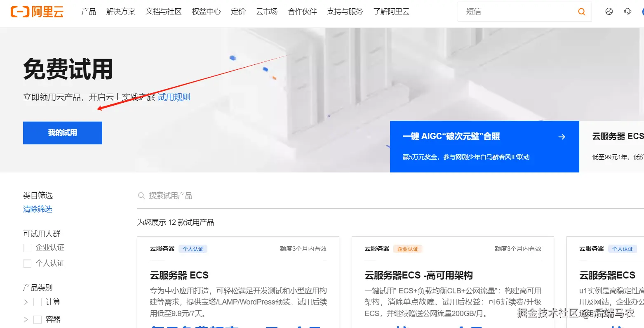Tick the 容器 category checkbox
Screen dimensions: 644x328
38,319
